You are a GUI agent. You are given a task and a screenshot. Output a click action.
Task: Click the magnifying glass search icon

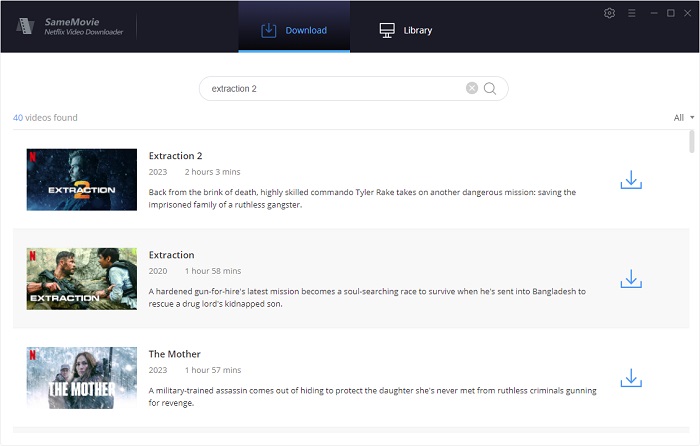pos(491,88)
